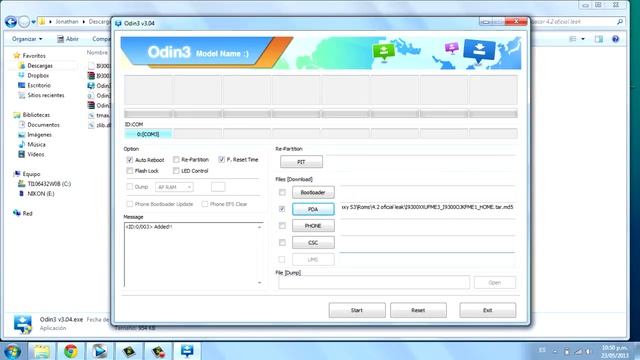Viewport: 640px width, 360px height.
Task: Open Windows Media Player from taskbar
Action: click(100, 351)
